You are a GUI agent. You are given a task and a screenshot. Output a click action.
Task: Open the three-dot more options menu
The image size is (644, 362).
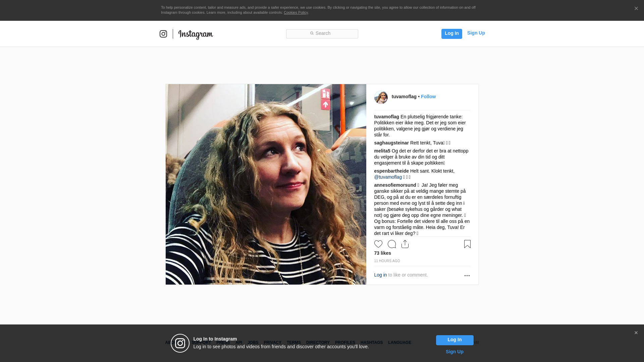[x=467, y=276]
